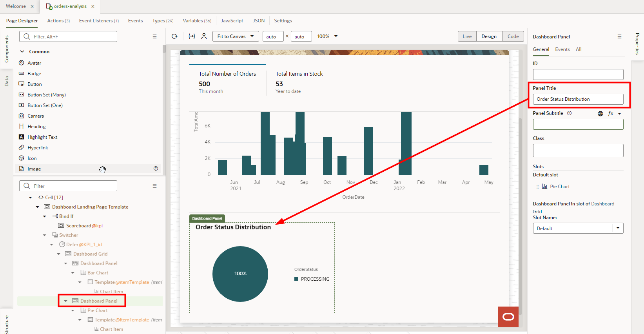Click the Pie Chart link in Default slot

(x=560, y=187)
